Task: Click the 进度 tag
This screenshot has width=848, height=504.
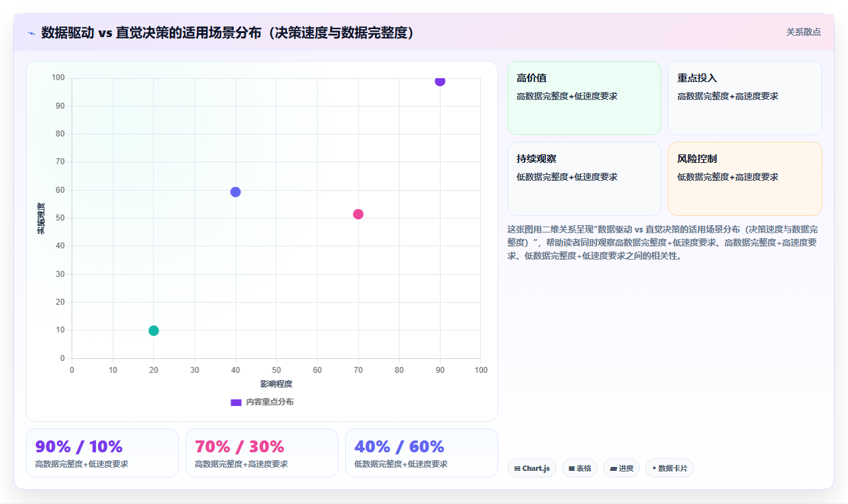Action: click(x=621, y=468)
